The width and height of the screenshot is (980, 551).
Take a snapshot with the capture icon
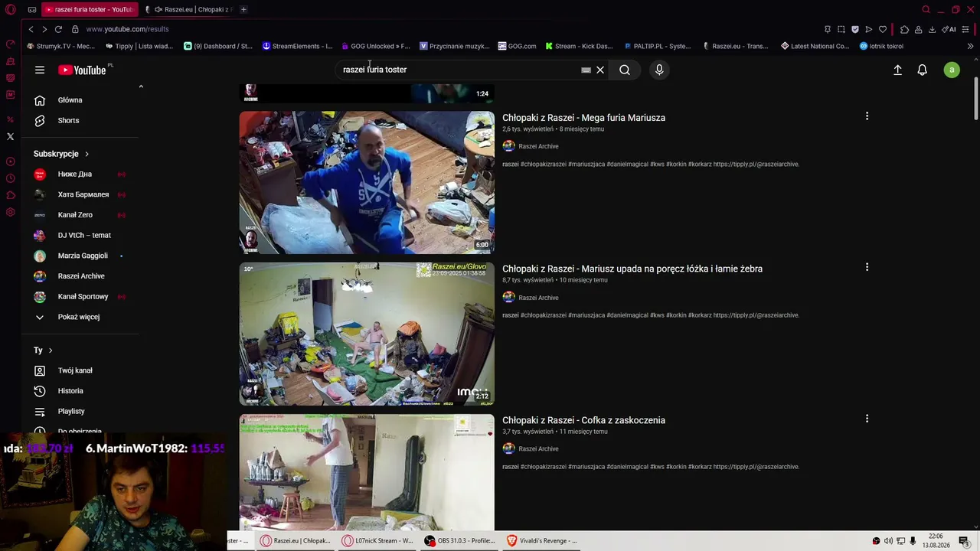841,29
